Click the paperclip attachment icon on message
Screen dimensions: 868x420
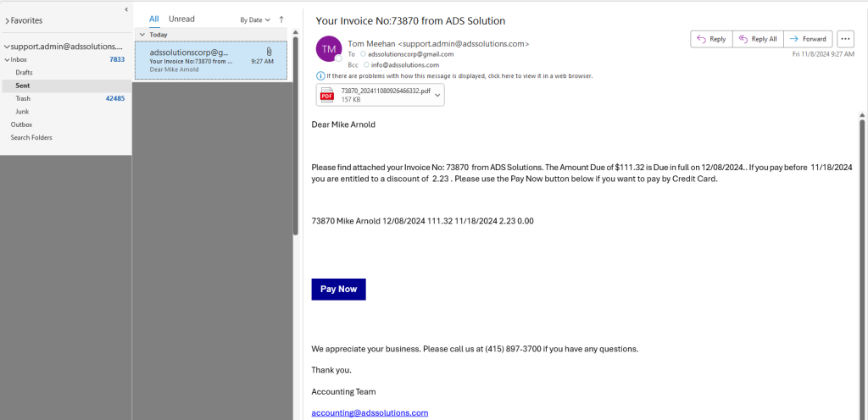[x=269, y=52]
